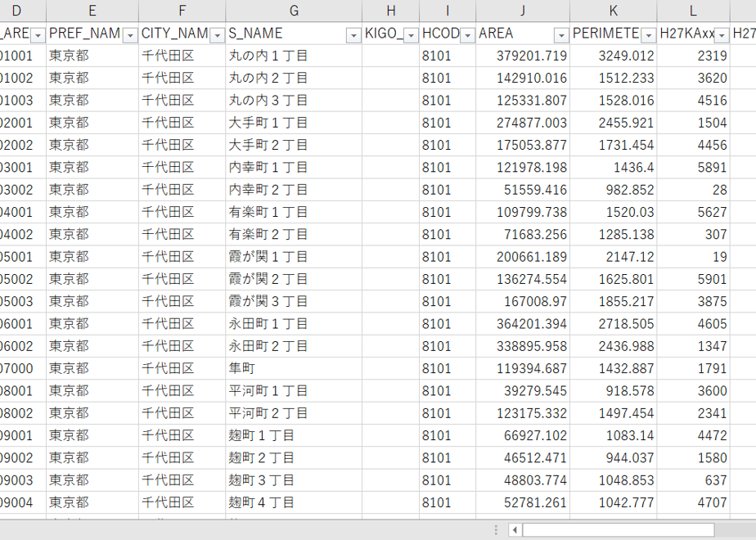Select column D cell 07000
This screenshot has width=756, height=540.
(23, 368)
